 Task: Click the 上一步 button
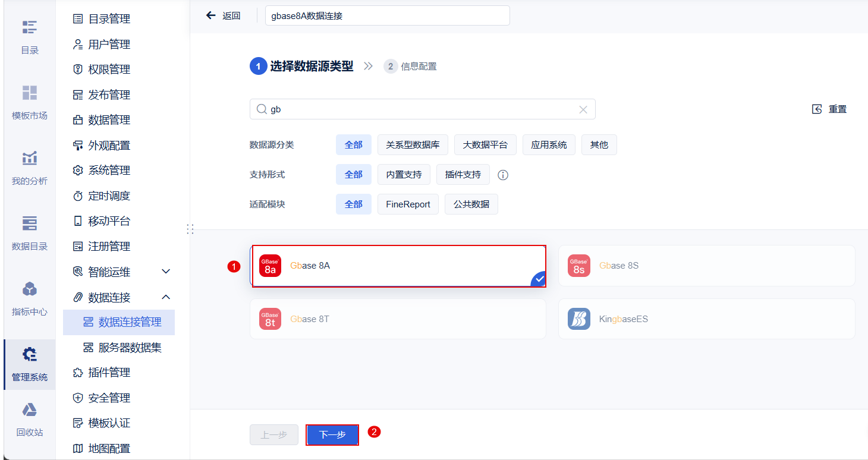pyautogui.click(x=273, y=435)
